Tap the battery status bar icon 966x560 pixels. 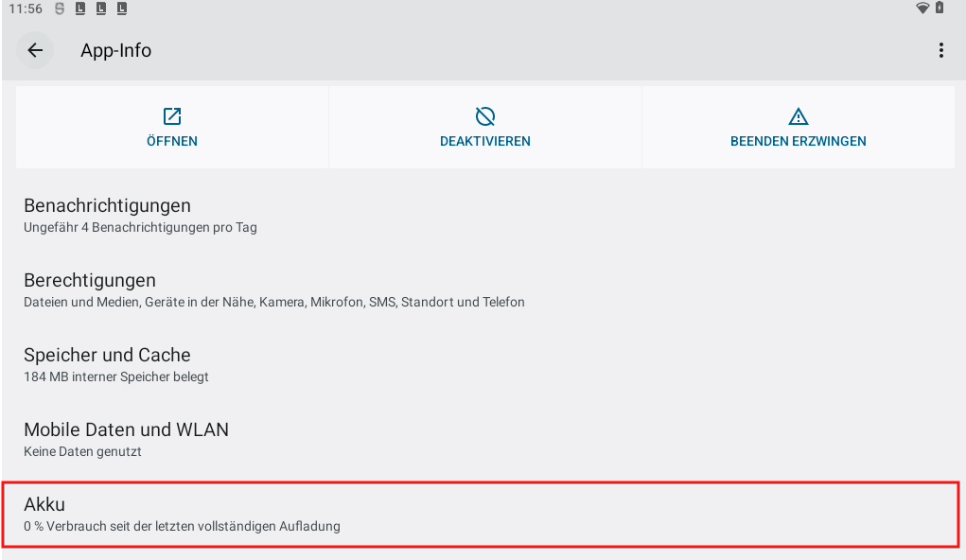click(940, 9)
